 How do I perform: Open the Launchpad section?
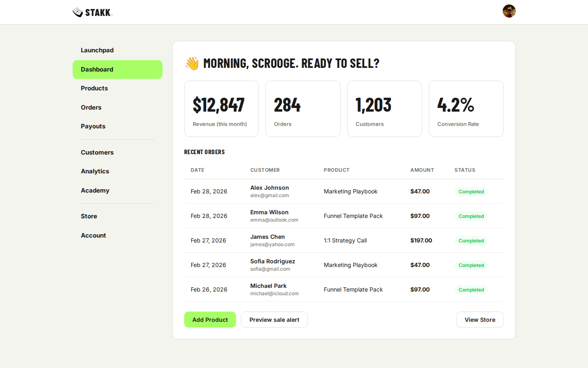(97, 50)
